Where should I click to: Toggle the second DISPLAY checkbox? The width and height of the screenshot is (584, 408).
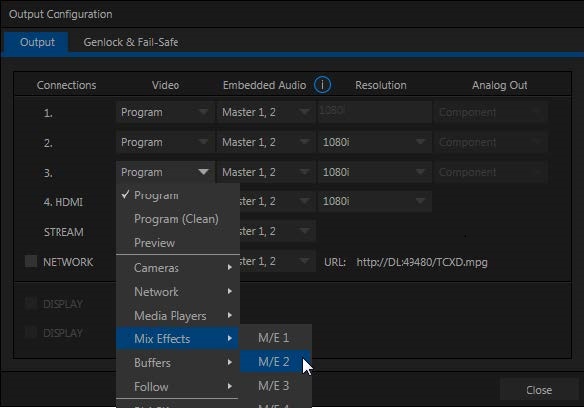(31, 332)
